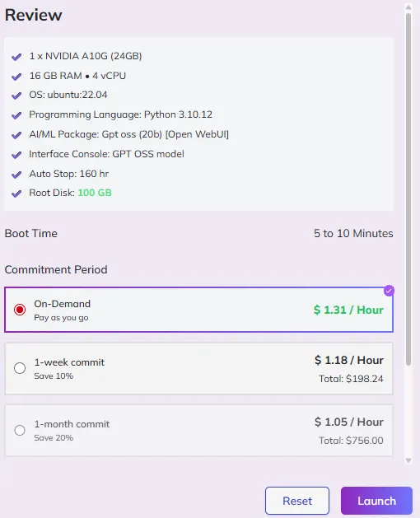Click the checkmark beside NVIDIA A10G
This screenshot has width=420, height=518.
16,57
